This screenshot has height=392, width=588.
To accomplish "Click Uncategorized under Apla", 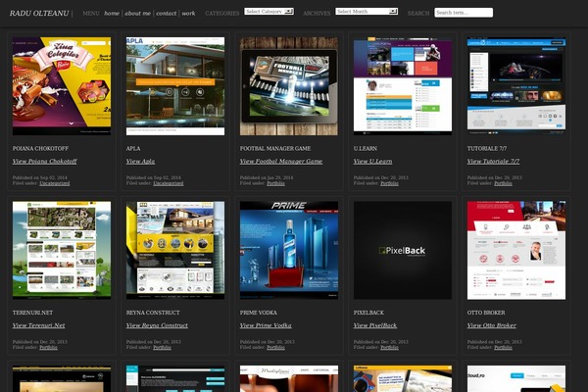I will click(x=169, y=183).
